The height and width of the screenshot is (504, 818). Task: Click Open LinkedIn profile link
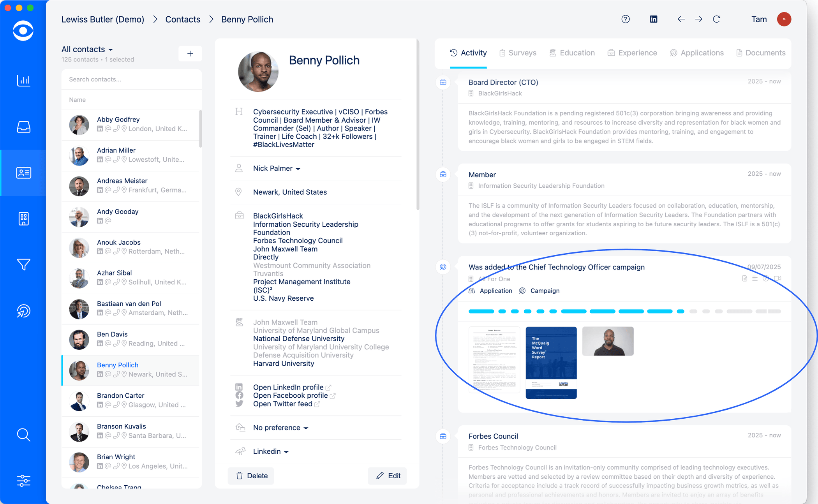pos(288,387)
